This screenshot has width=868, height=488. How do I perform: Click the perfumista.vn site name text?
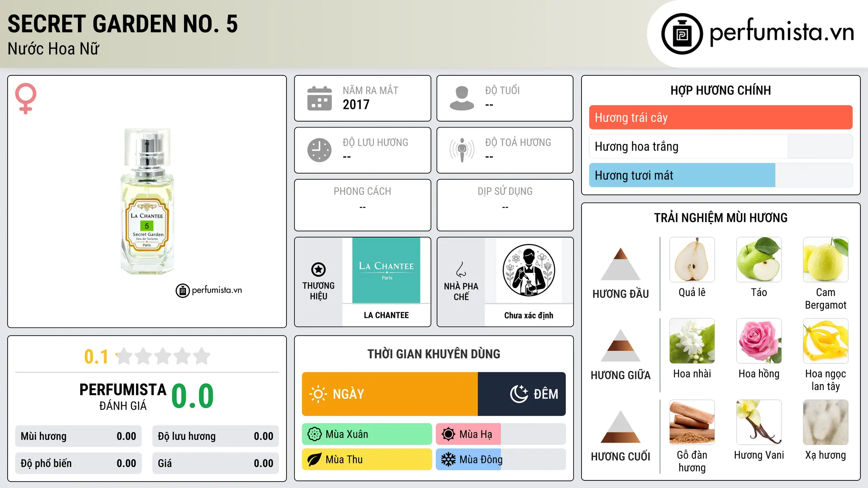point(782,32)
